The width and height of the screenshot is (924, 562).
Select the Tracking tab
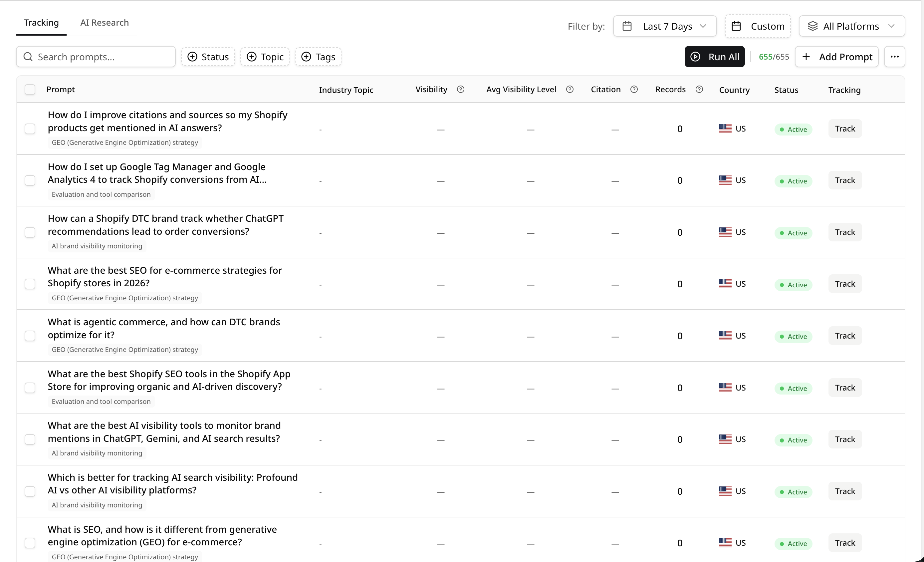41,23
